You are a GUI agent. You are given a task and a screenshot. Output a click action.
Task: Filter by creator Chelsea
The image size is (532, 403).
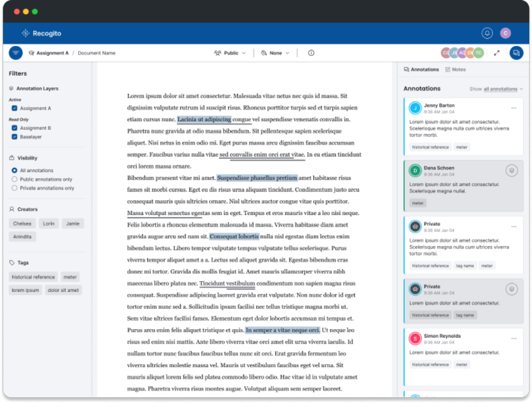[22, 224]
